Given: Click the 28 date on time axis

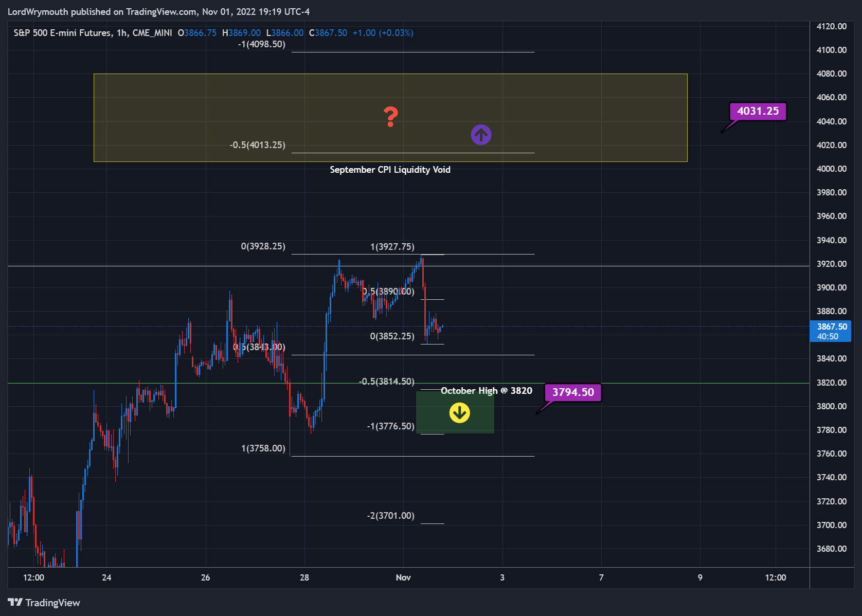Looking at the screenshot, I should click(x=304, y=577).
